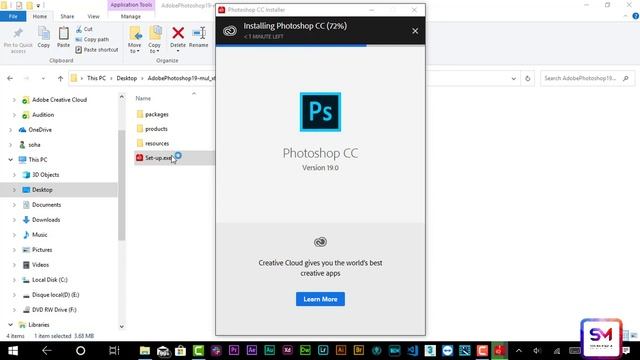This screenshot has height=360, width=640.
Task: Click the Photoshop Ps logo
Action: point(320,112)
